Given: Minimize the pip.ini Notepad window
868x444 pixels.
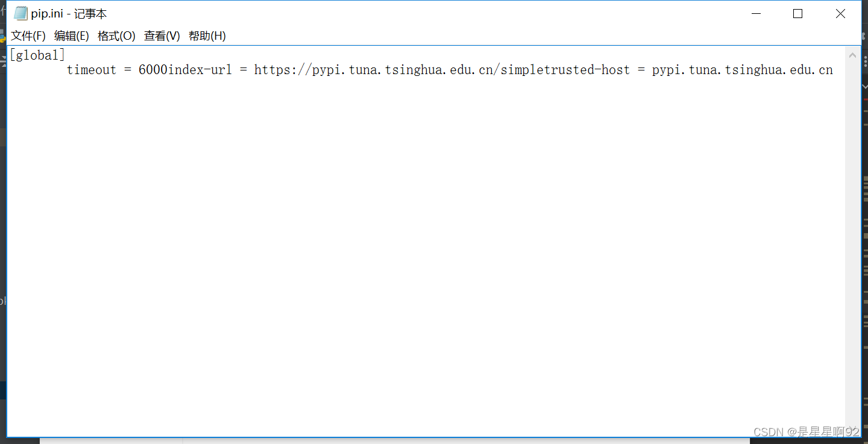Looking at the screenshot, I should (x=755, y=13).
